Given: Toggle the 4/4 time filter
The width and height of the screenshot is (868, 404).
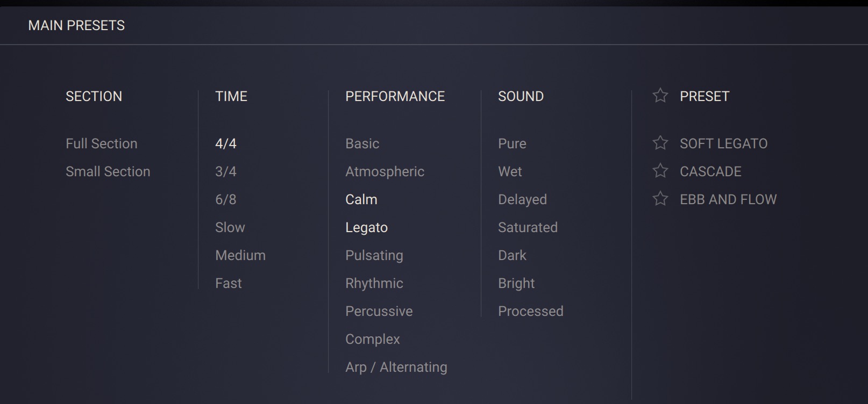Looking at the screenshot, I should (226, 143).
